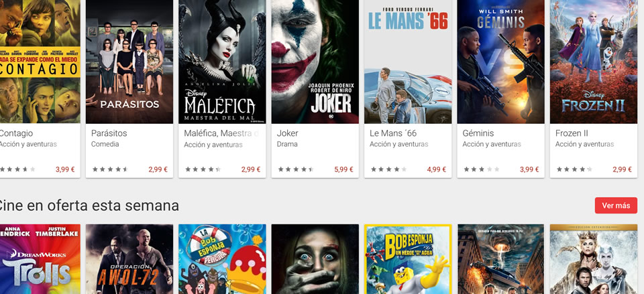Click the Contagio movie poster
Screen dimensions: 644x294
click(40, 62)
